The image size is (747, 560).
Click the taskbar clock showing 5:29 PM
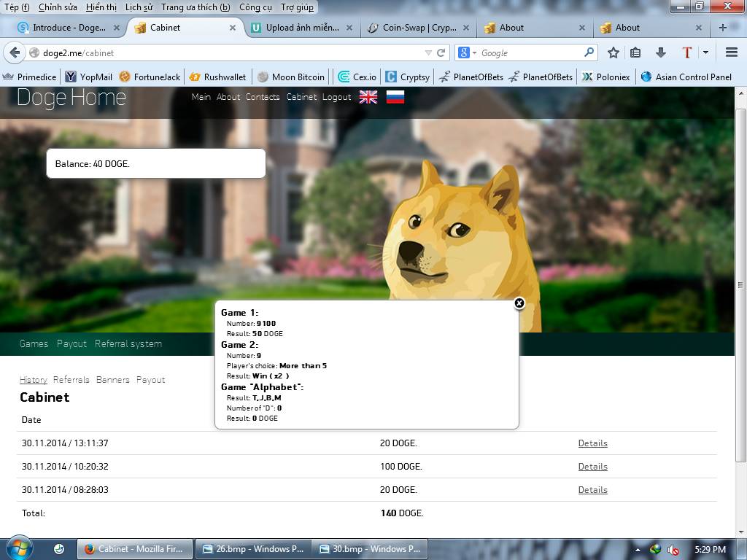click(x=711, y=550)
